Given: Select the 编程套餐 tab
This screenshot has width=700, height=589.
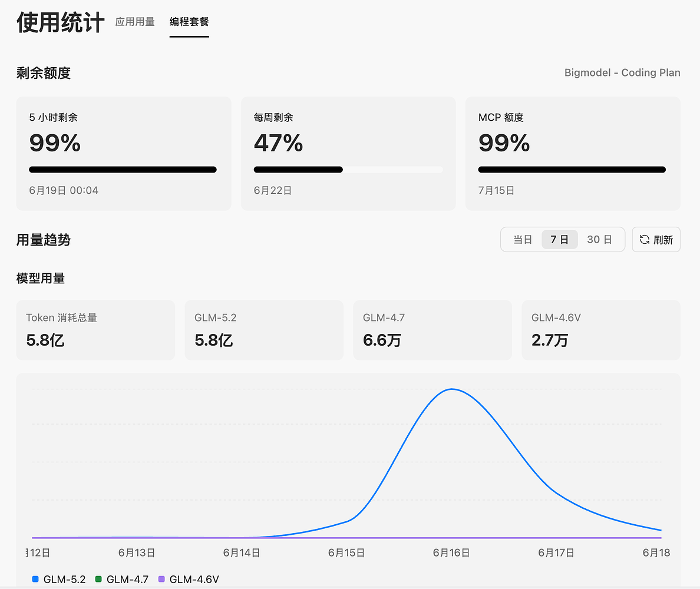Looking at the screenshot, I should (189, 21).
